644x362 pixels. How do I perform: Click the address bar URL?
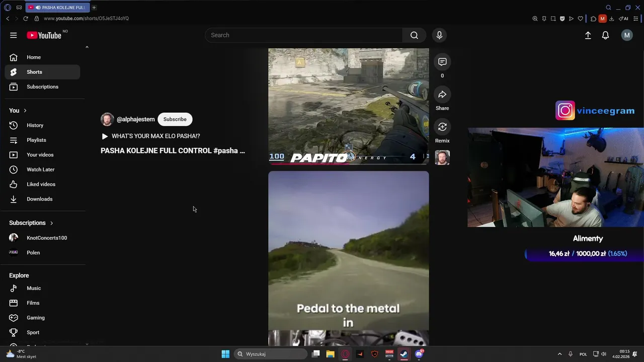click(x=86, y=19)
